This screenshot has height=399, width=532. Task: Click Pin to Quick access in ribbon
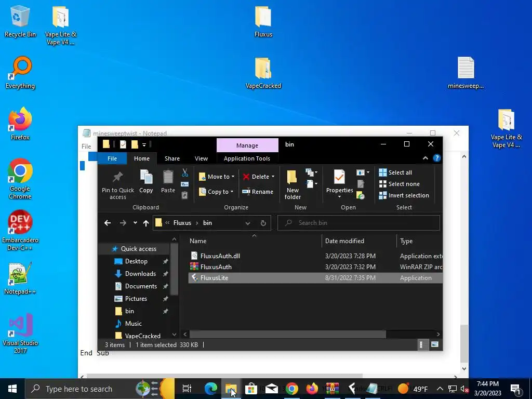pyautogui.click(x=118, y=185)
